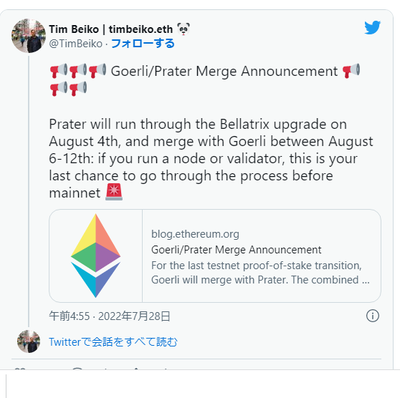Click the vertical thread line below the avatar

29,191
